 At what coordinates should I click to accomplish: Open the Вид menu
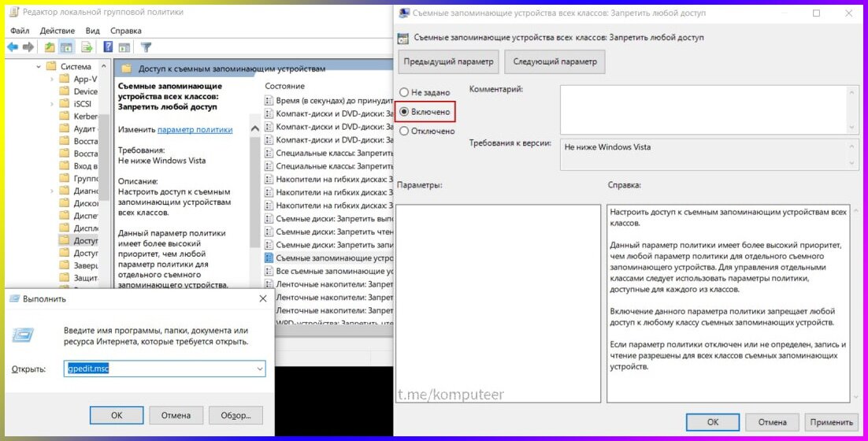(x=92, y=31)
